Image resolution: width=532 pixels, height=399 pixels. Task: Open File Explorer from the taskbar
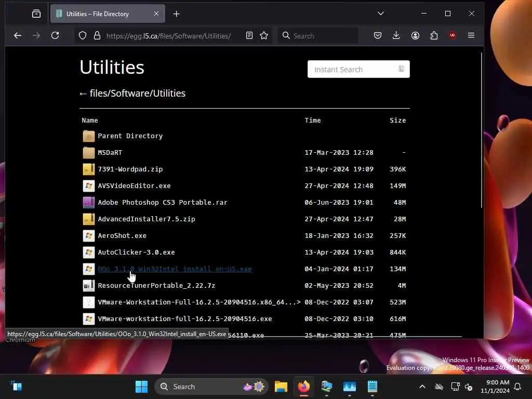coord(281,387)
